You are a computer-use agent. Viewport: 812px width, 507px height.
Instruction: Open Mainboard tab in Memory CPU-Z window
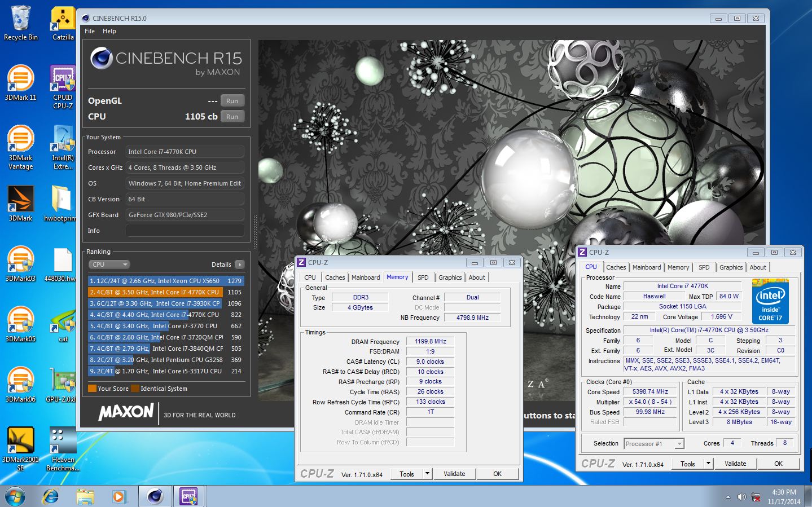tap(366, 277)
